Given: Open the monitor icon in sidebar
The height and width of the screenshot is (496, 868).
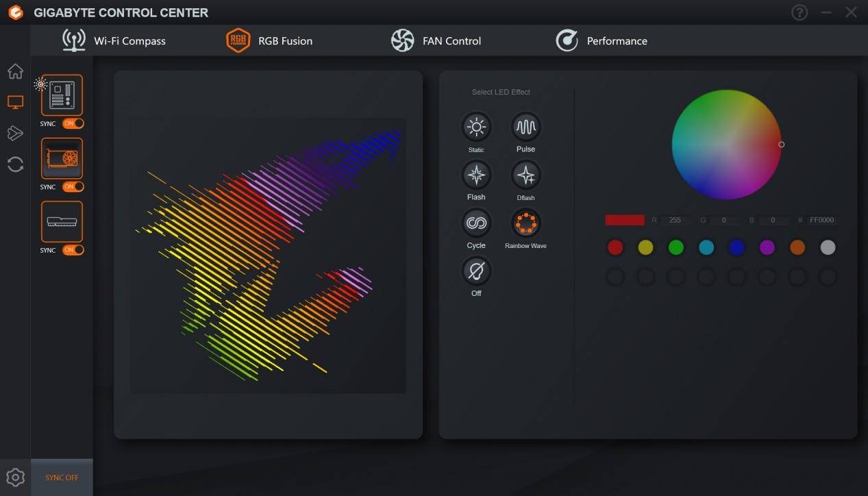Looking at the screenshot, I should point(15,102).
